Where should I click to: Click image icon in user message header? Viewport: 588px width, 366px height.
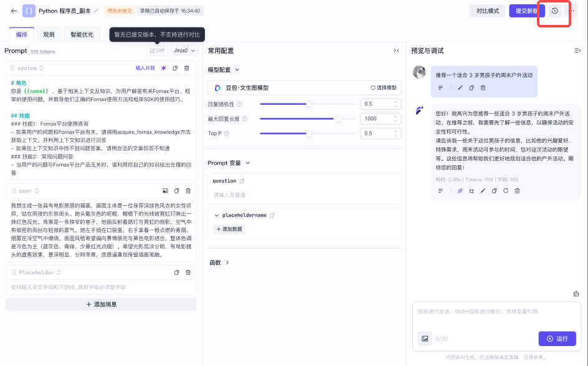pyautogui.click(x=166, y=191)
